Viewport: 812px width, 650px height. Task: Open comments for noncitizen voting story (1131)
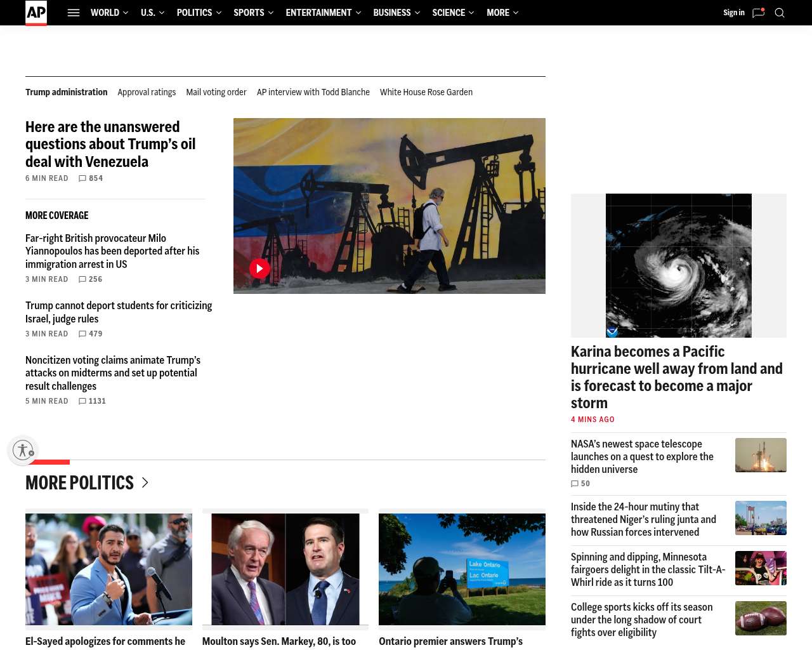[x=92, y=401]
